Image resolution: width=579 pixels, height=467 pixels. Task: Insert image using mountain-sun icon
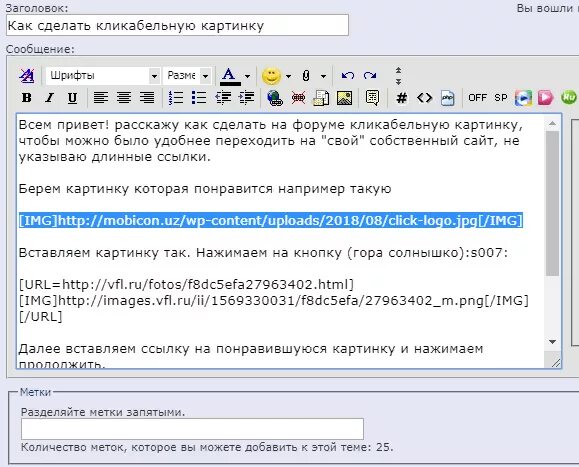point(345,98)
